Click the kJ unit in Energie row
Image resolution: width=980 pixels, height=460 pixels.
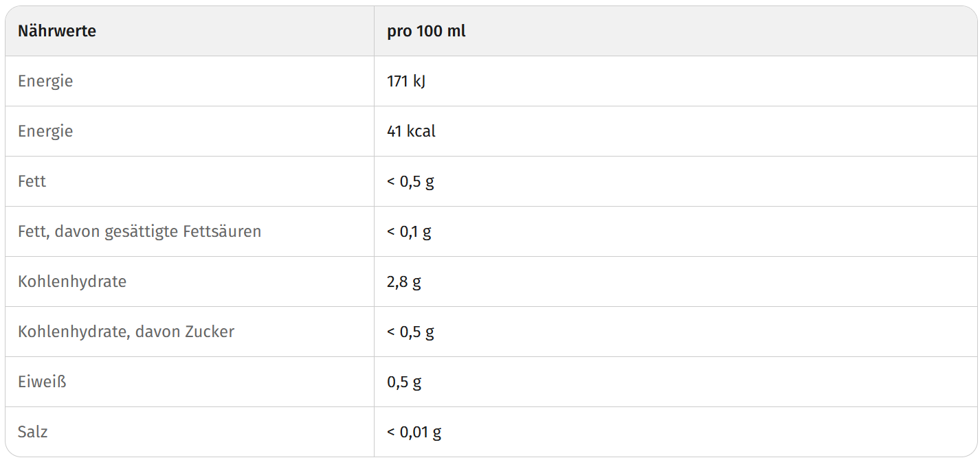419,82
